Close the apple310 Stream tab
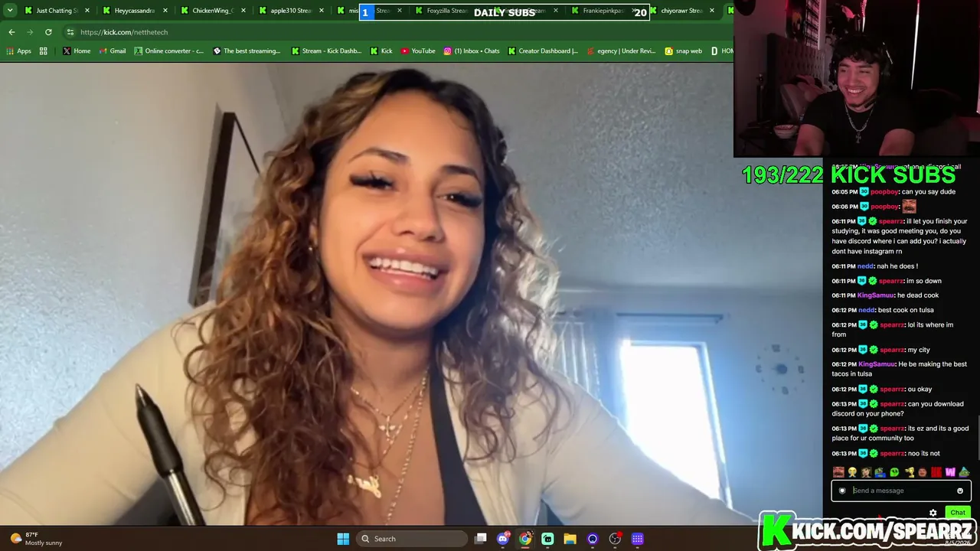 pos(322,11)
